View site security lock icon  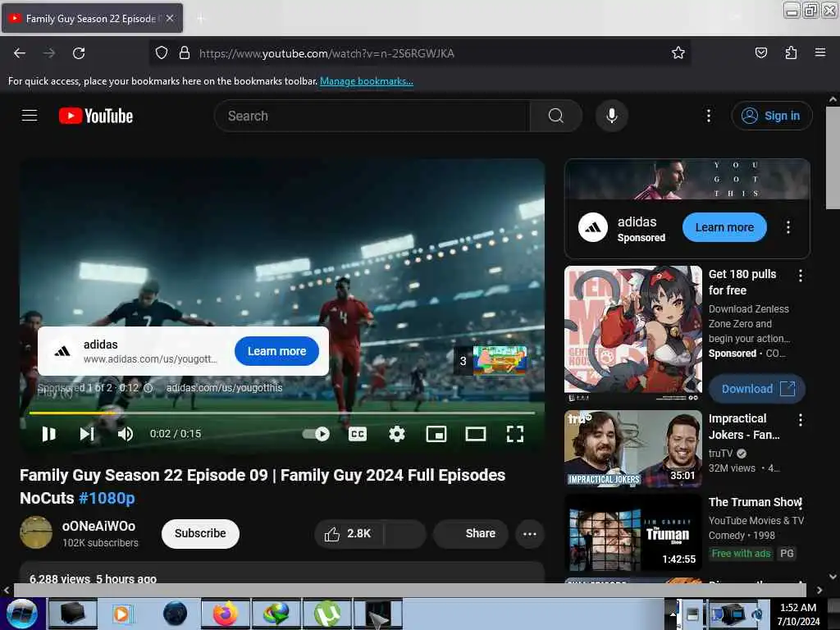click(x=185, y=53)
